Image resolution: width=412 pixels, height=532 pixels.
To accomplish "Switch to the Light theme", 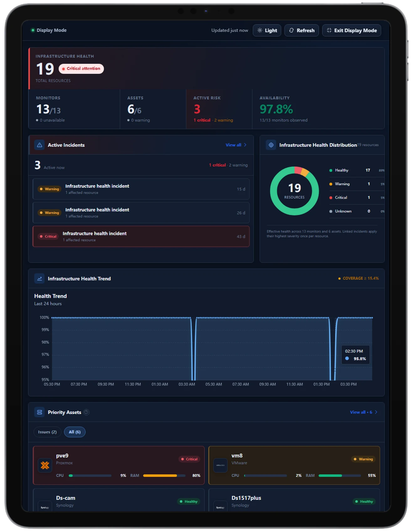I will [x=267, y=30].
